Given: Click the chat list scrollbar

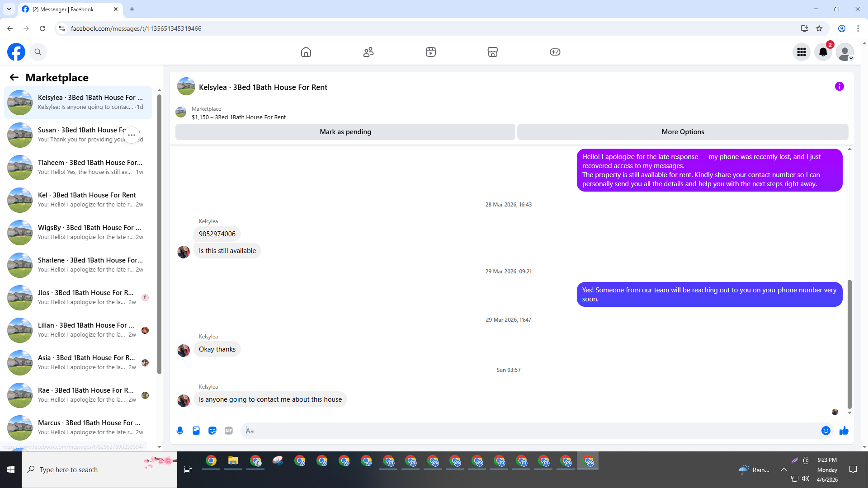Looking at the screenshot, I should point(159,234).
